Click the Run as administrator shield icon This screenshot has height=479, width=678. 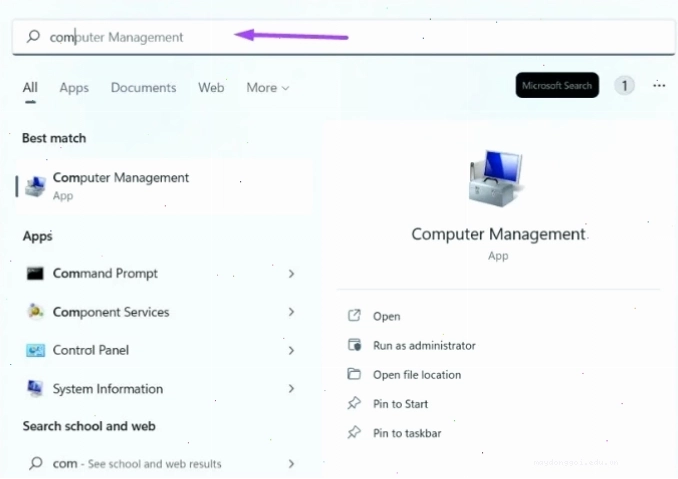click(x=355, y=345)
